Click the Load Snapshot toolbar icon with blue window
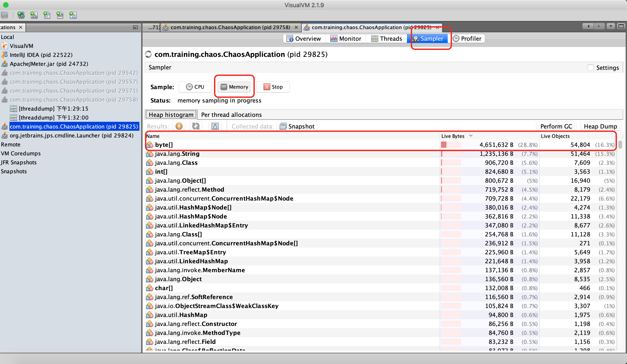Image resolution: width=627 pixels, height=364 pixels. tap(73, 15)
